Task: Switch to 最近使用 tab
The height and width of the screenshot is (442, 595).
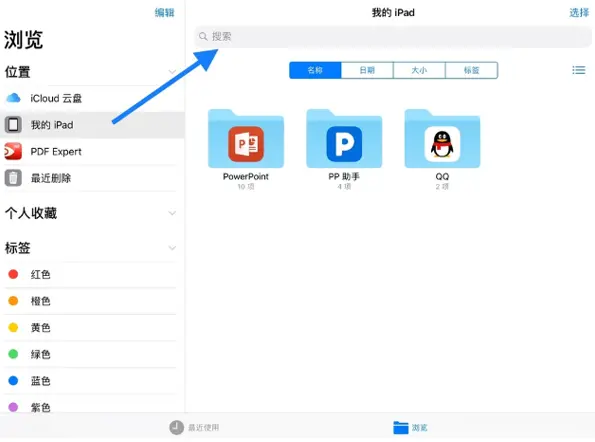Action: pyautogui.click(x=194, y=428)
